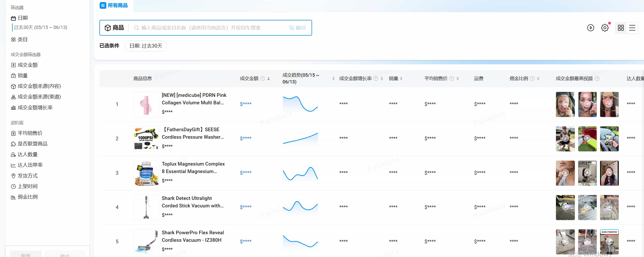This screenshot has height=257, width=644.
Task: Click 翻译 translate icon in search box
Action: [x=297, y=28]
